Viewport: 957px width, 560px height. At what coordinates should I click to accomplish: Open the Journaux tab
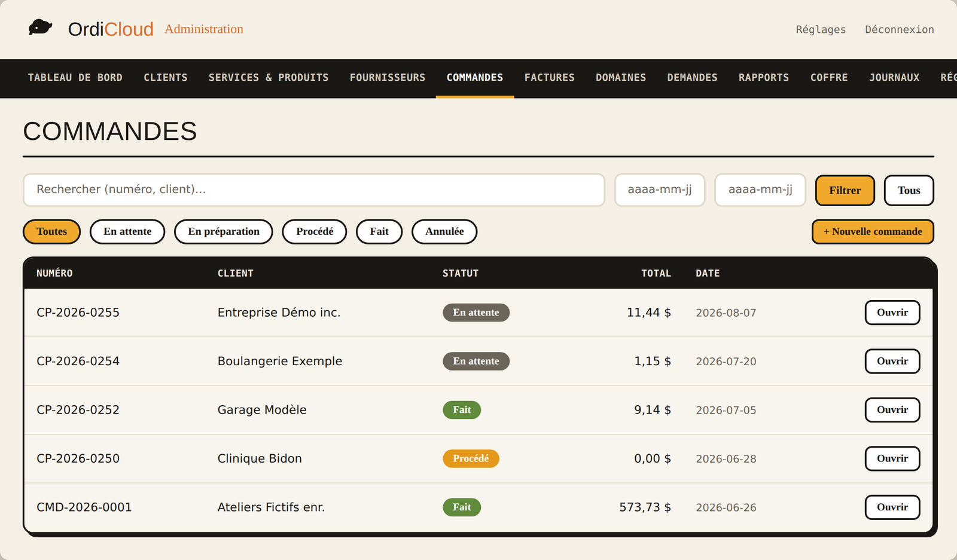[894, 78]
